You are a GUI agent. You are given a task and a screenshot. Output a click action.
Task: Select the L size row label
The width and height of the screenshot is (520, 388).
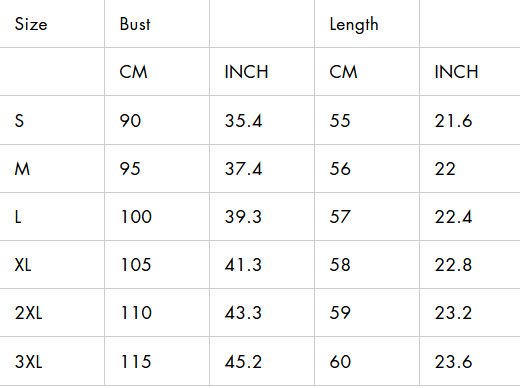pos(18,217)
